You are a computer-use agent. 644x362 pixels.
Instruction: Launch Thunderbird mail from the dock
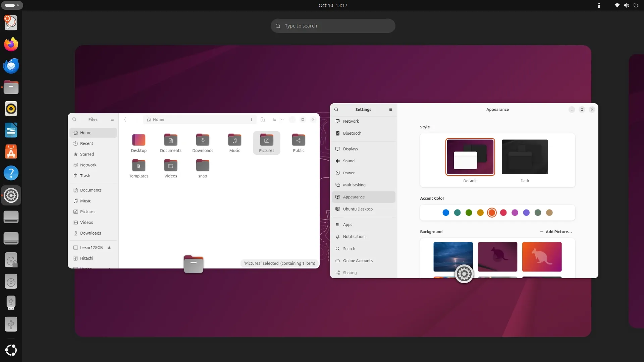point(11,66)
